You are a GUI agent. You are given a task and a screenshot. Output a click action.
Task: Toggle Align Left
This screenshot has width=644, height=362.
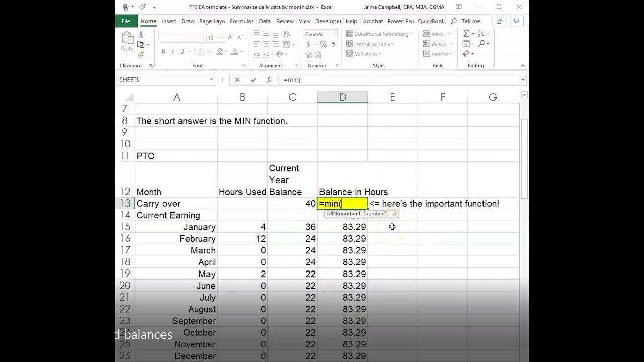click(x=257, y=44)
